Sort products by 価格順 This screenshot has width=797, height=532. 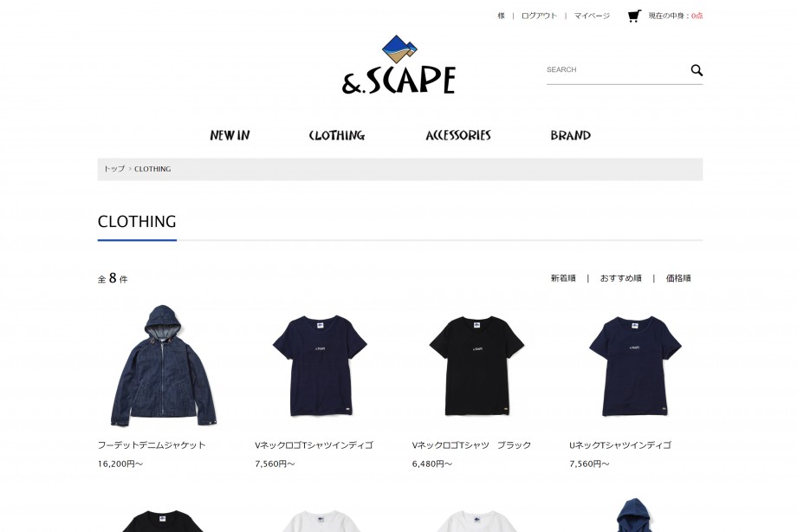click(x=678, y=278)
